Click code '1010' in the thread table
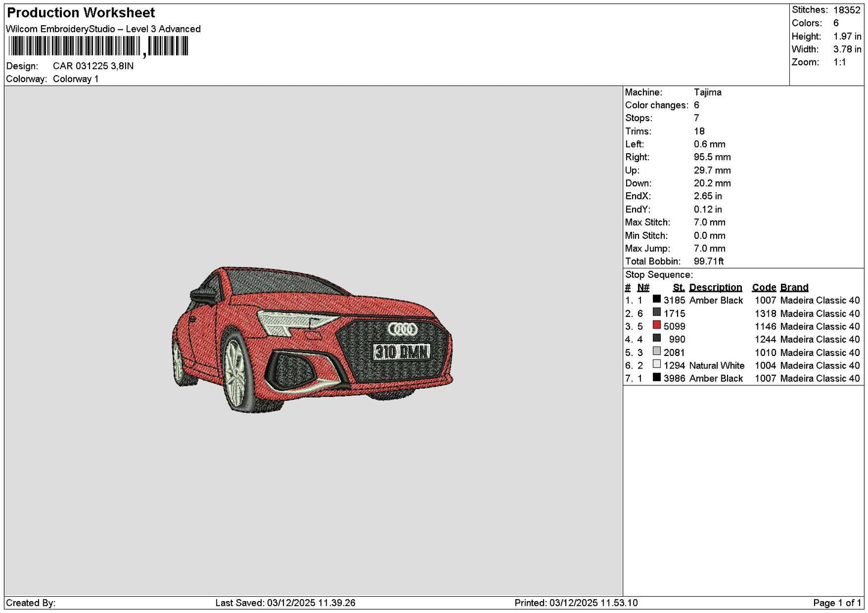The height and width of the screenshot is (613, 868). 765,352
